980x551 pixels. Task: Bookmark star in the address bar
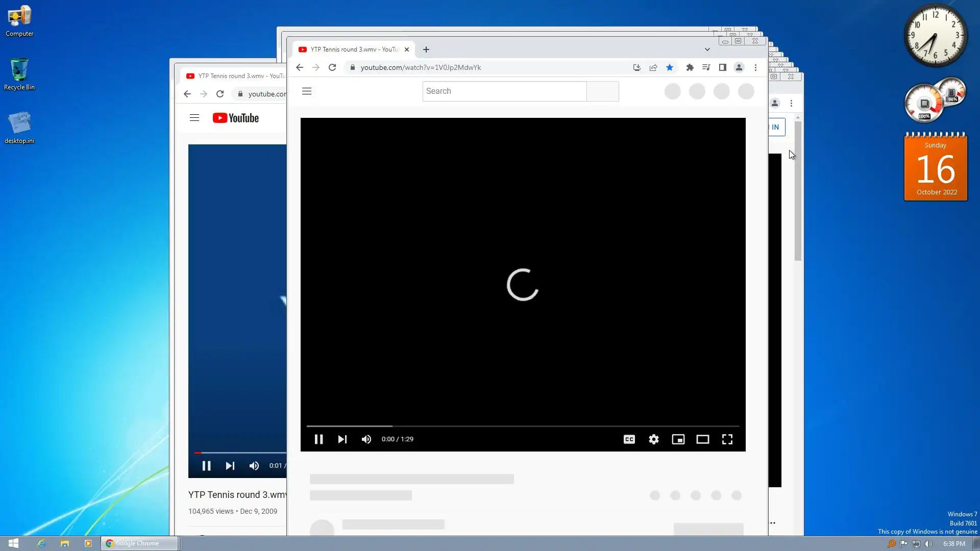pyautogui.click(x=670, y=67)
